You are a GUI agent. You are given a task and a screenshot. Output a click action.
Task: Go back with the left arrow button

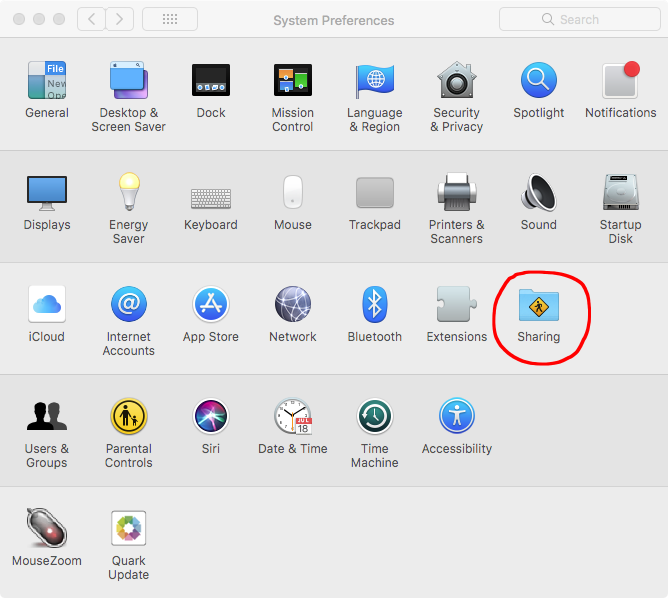[91, 19]
